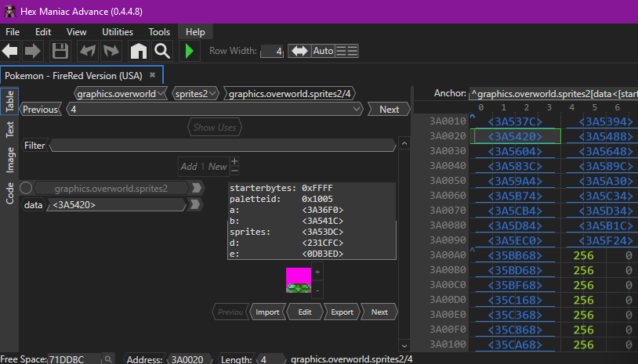
Task: Click the Save floppy disk icon
Action: click(60, 52)
